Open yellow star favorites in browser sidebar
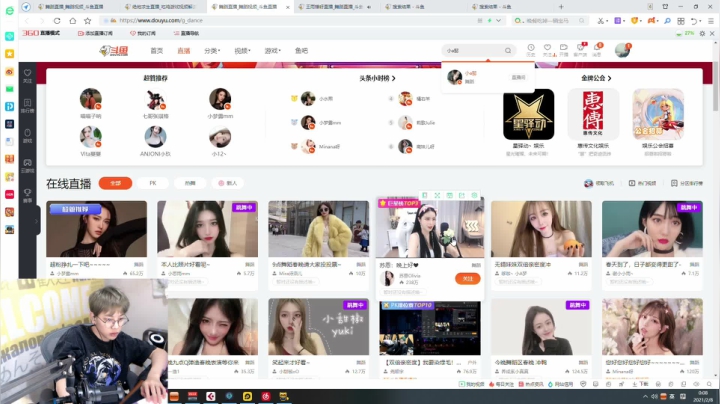 (9, 54)
